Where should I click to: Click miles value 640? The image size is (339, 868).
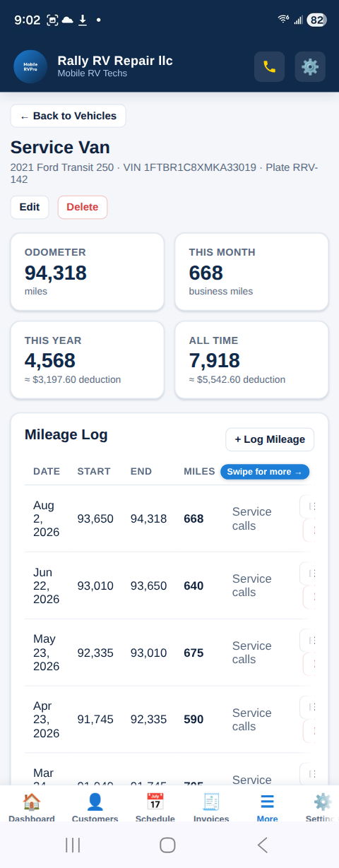point(194,585)
